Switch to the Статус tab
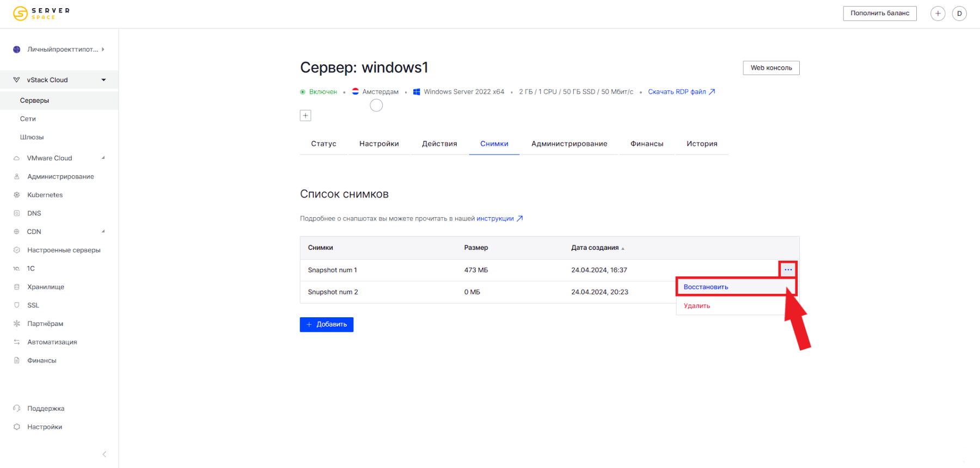The height and width of the screenshot is (468, 980). 323,144
